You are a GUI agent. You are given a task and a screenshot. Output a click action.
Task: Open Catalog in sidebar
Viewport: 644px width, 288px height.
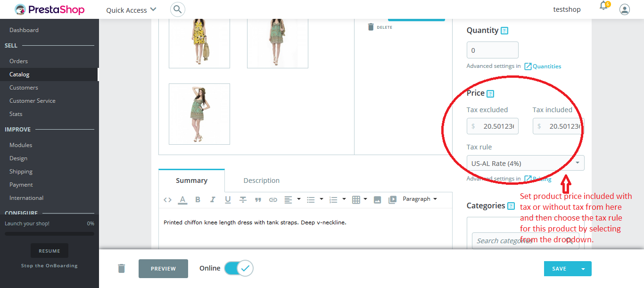[x=19, y=74]
